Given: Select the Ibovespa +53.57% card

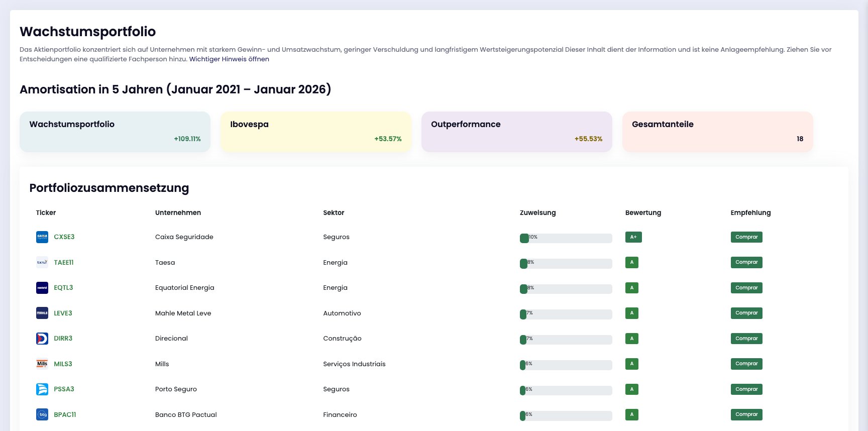Looking at the screenshot, I should tap(316, 132).
